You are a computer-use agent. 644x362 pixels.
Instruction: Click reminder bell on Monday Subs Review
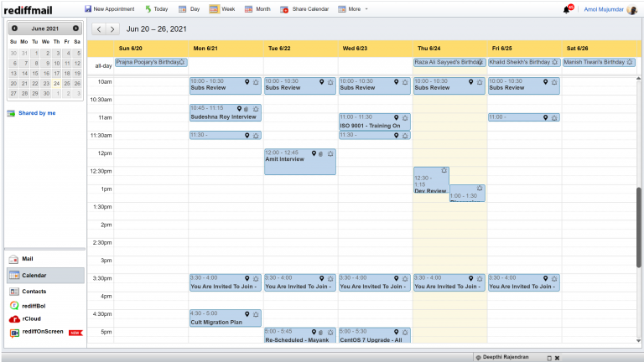(256, 82)
